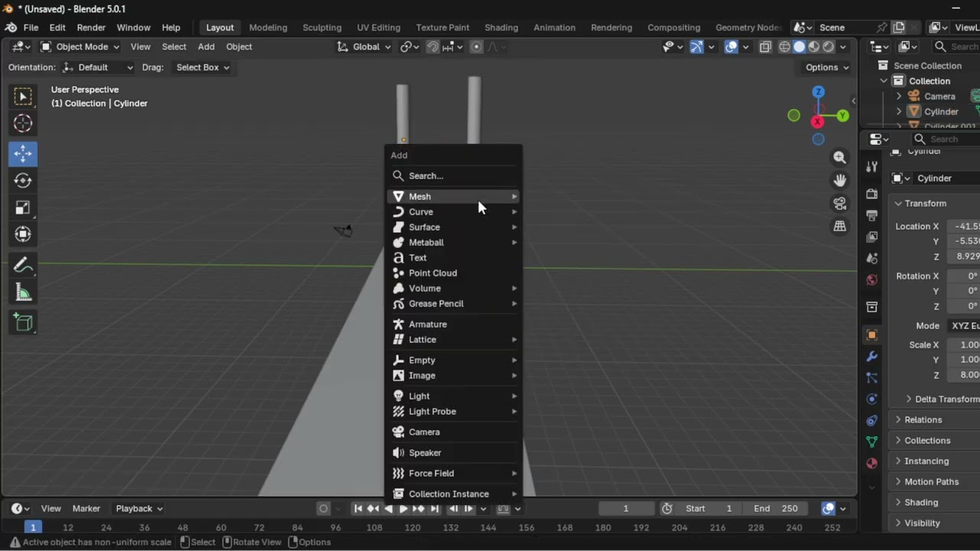Jump to the first frame
980x551 pixels.
pyautogui.click(x=358, y=508)
